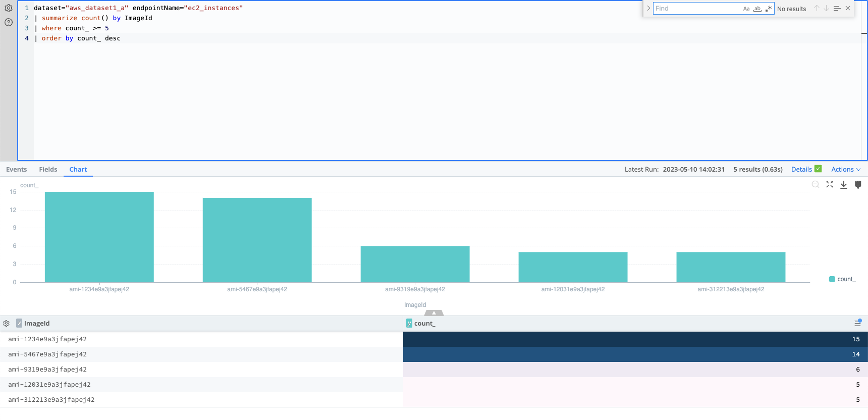Screen dimensions: 868x420
Task: Click the bar for ami-9319e9a3jfapej42
Action: [x=415, y=264]
